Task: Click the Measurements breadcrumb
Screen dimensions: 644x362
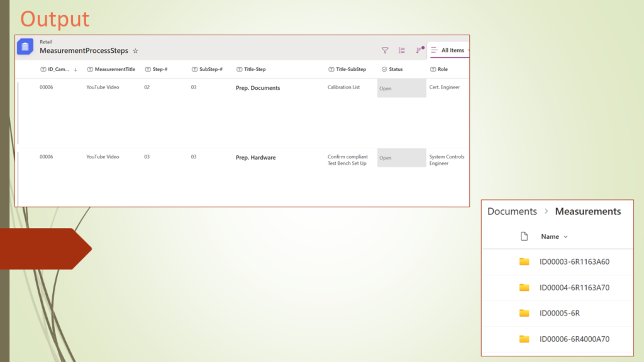Action: (x=588, y=211)
